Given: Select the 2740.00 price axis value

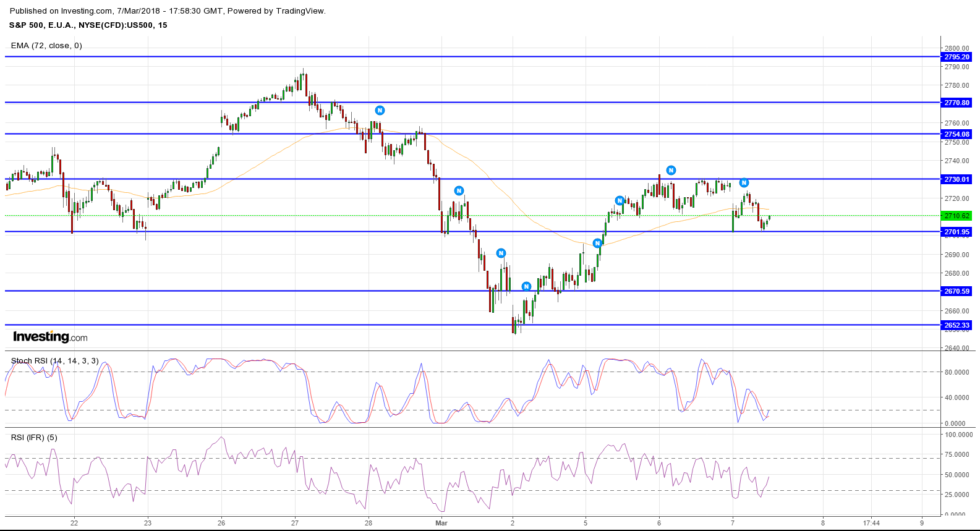Looking at the screenshot, I should [957, 161].
